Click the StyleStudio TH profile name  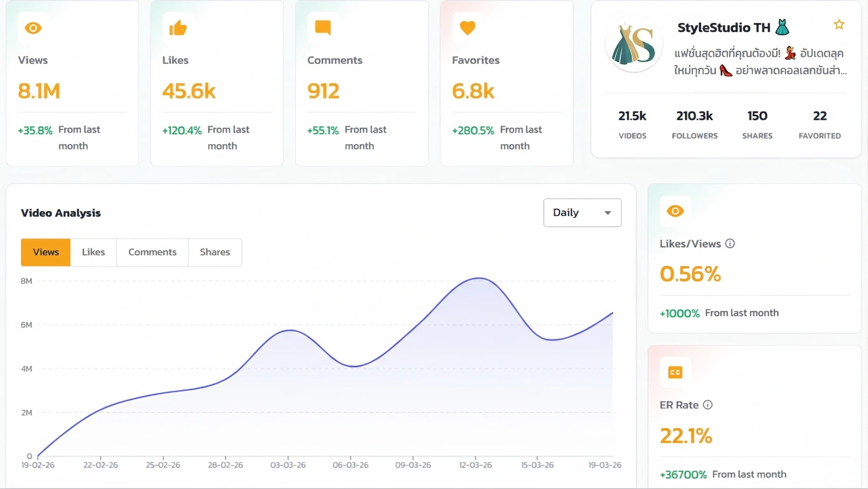[x=723, y=28]
